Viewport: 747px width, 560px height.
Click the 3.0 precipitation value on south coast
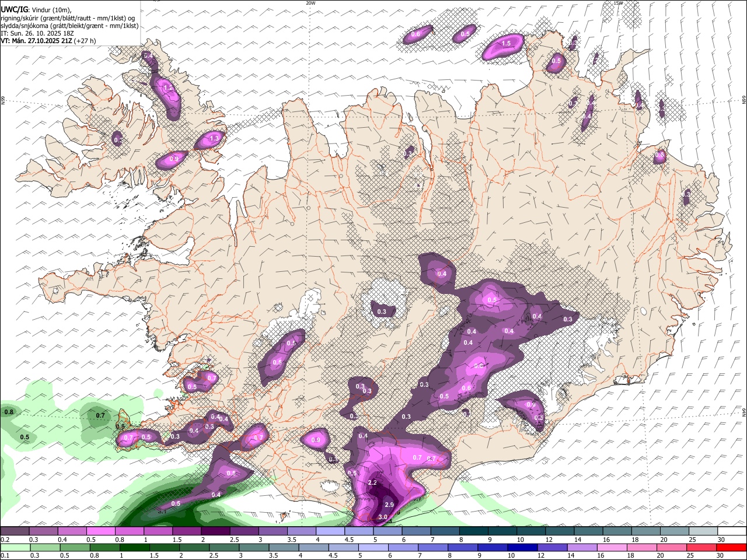(x=383, y=517)
